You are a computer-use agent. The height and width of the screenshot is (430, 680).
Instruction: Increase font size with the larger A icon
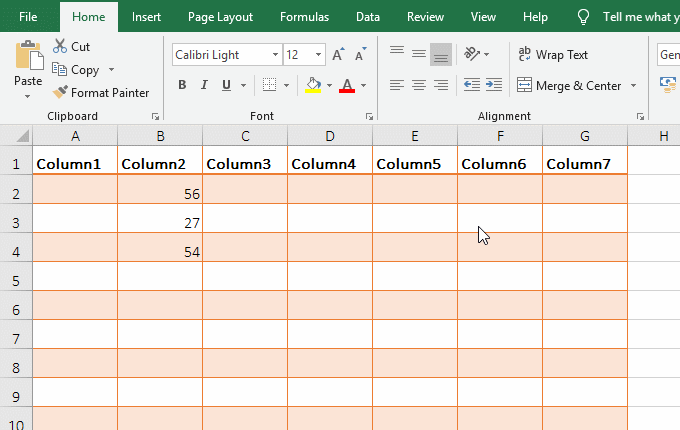point(338,55)
